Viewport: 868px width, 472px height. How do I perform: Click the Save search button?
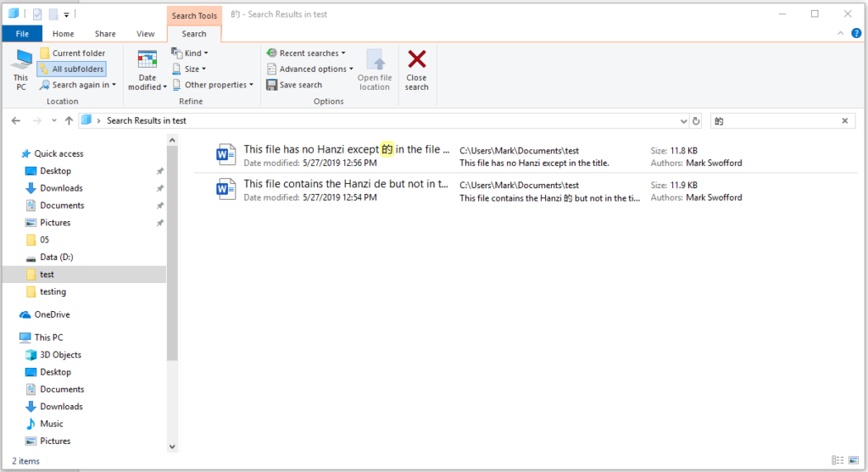click(x=294, y=85)
